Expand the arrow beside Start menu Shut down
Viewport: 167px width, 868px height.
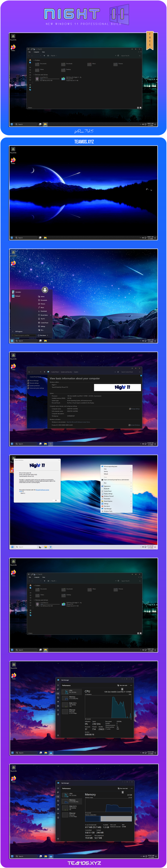47,335
